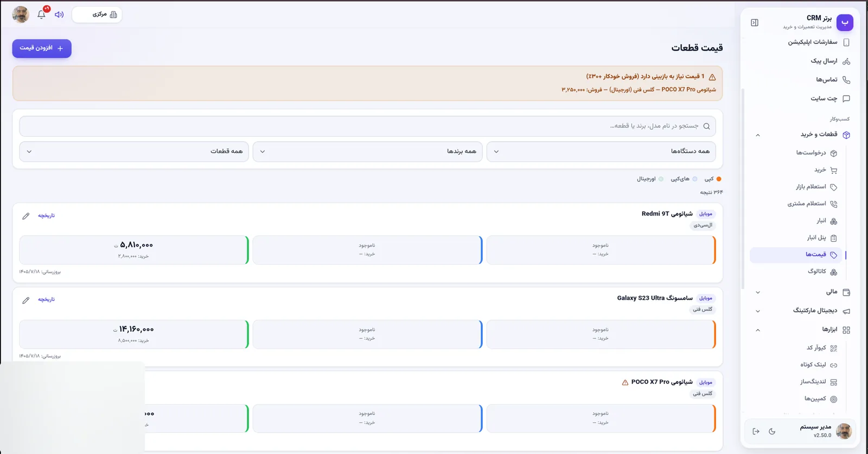
Task: Select قیمت‌ها submenu item
Action: (x=795, y=255)
